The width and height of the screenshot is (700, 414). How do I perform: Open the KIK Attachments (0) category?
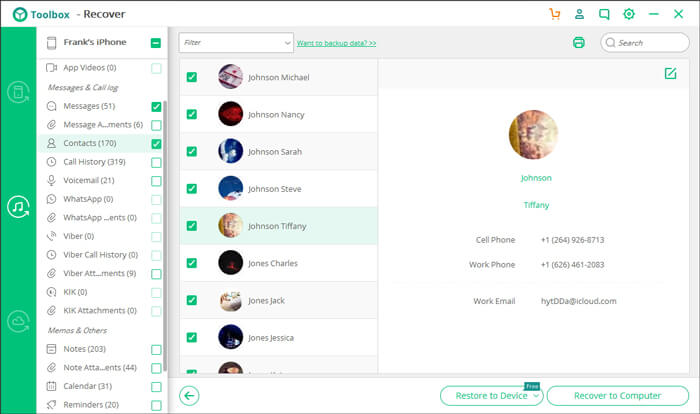coord(100,310)
